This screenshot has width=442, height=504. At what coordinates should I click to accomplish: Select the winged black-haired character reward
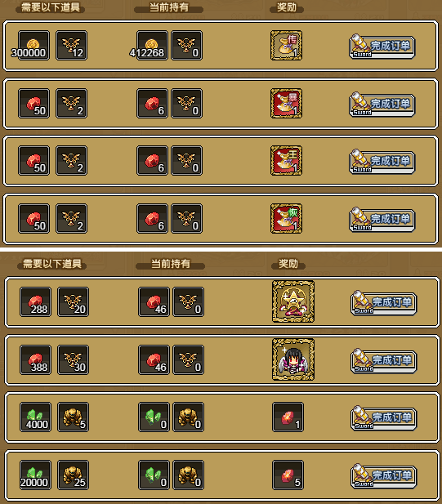293,359
